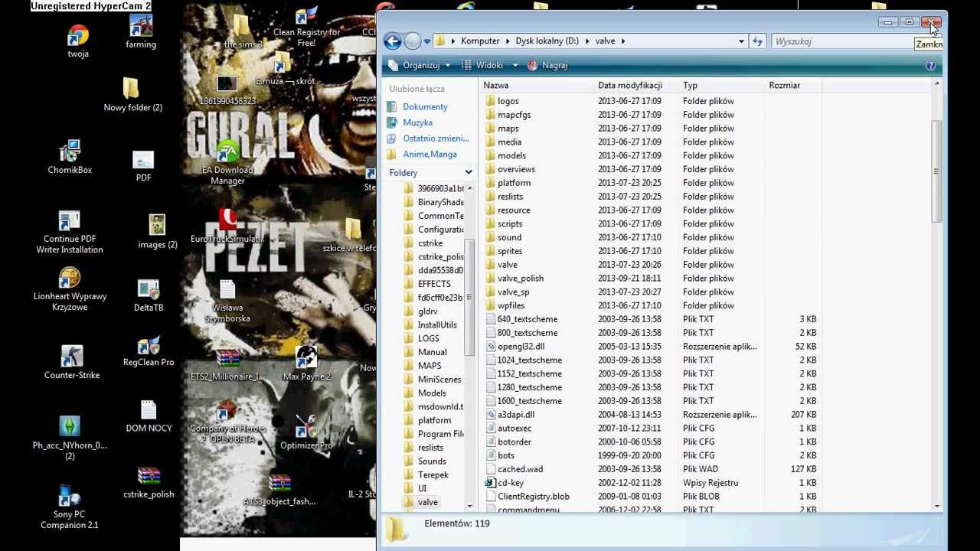This screenshot has width=980, height=551.
Task: Select MiniScenes in the folder tree
Action: tap(439, 380)
